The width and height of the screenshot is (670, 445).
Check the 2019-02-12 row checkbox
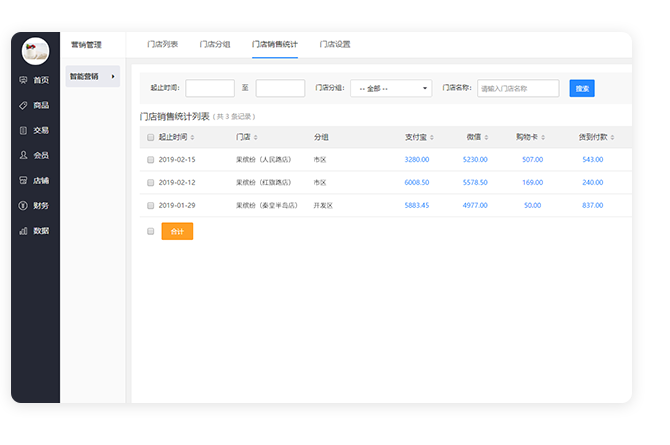pyautogui.click(x=150, y=183)
